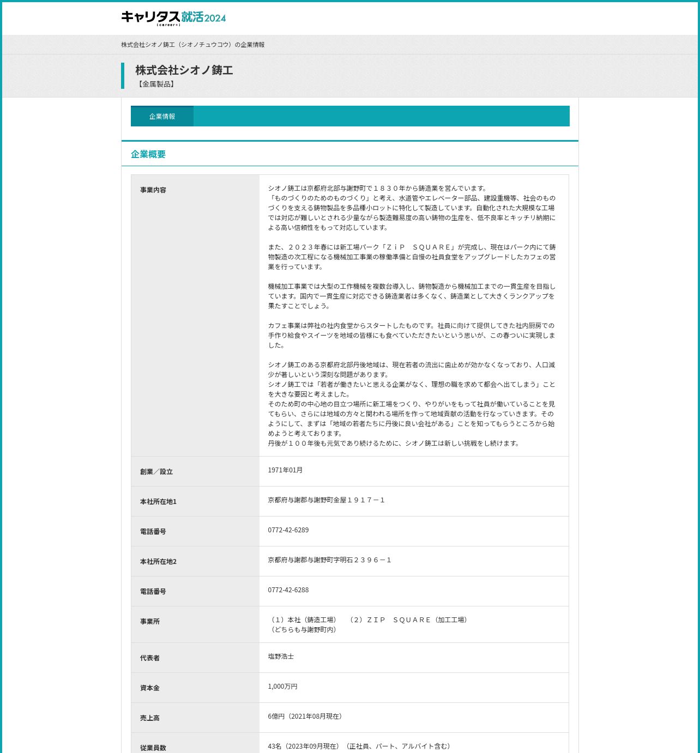The width and height of the screenshot is (700, 753).
Task: Click the 代表者 row label
Action: (150, 658)
